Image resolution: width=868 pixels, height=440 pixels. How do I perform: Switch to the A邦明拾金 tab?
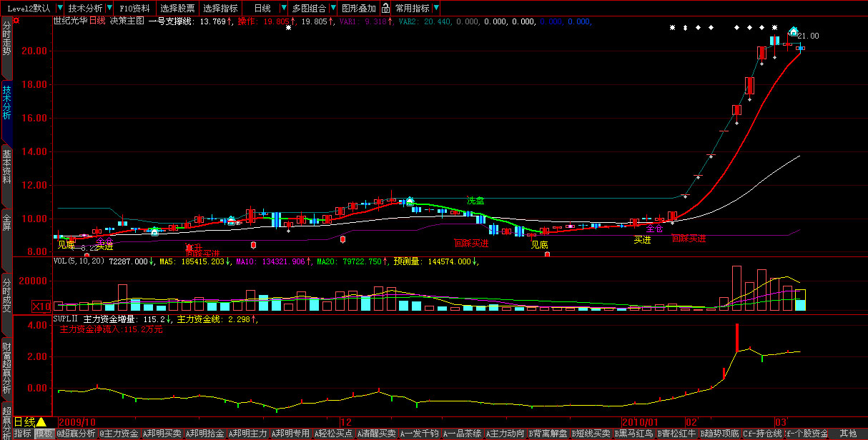click(204, 434)
